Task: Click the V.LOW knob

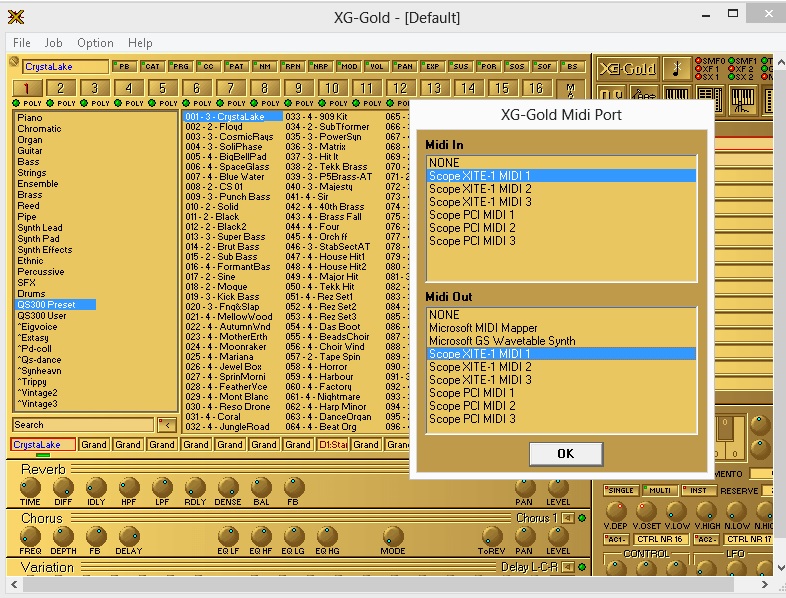Action: coord(676,511)
